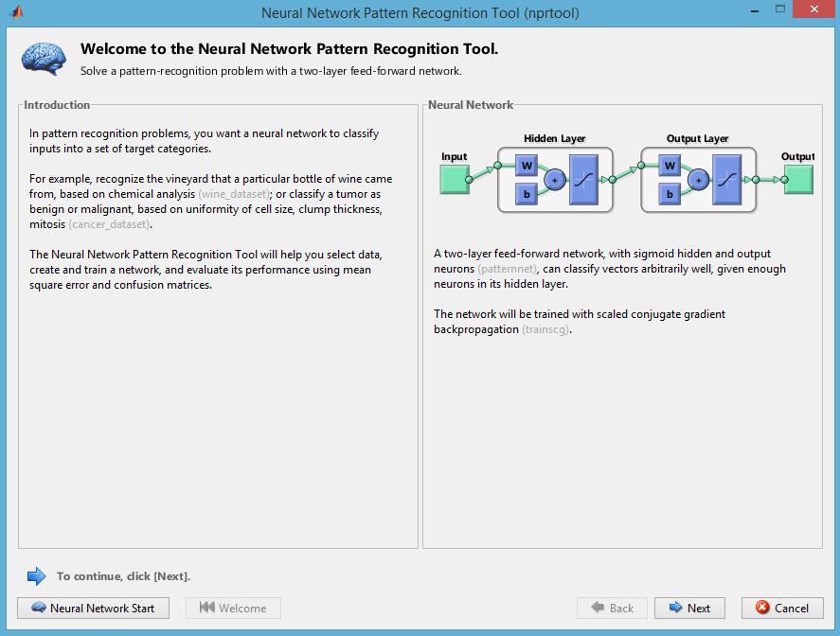Click the sigmoid transfer block in the Output Layer
This screenshot has height=636, width=840.
tap(727, 180)
